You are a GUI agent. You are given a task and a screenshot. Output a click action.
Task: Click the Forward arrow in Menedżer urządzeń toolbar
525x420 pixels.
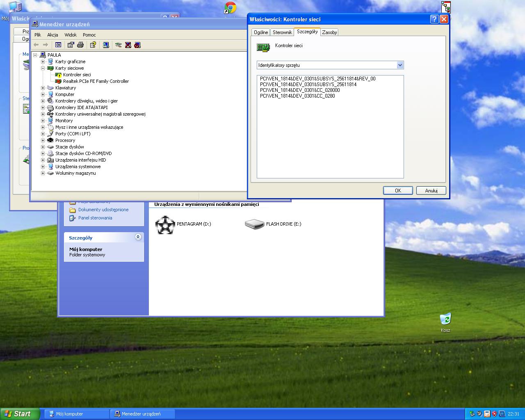tap(46, 45)
